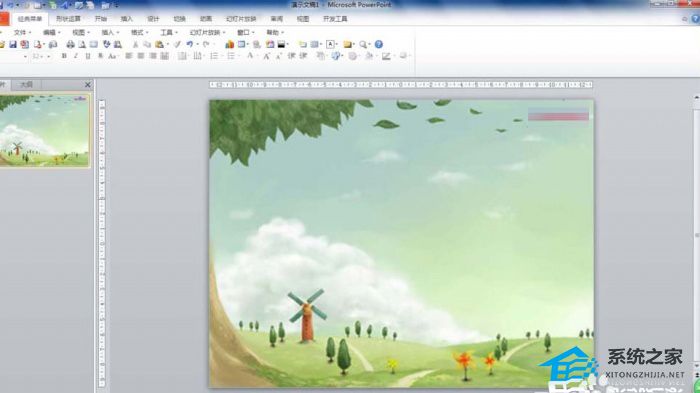Viewport: 700px width, 393px height.
Task: Click the Save disk icon
Action: pyautogui.click(x=13, y=44)
